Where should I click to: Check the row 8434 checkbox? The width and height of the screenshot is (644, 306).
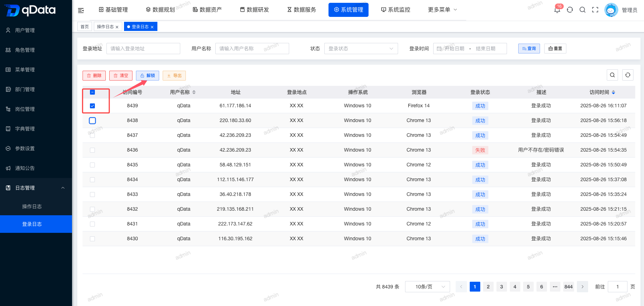point(92,180)
